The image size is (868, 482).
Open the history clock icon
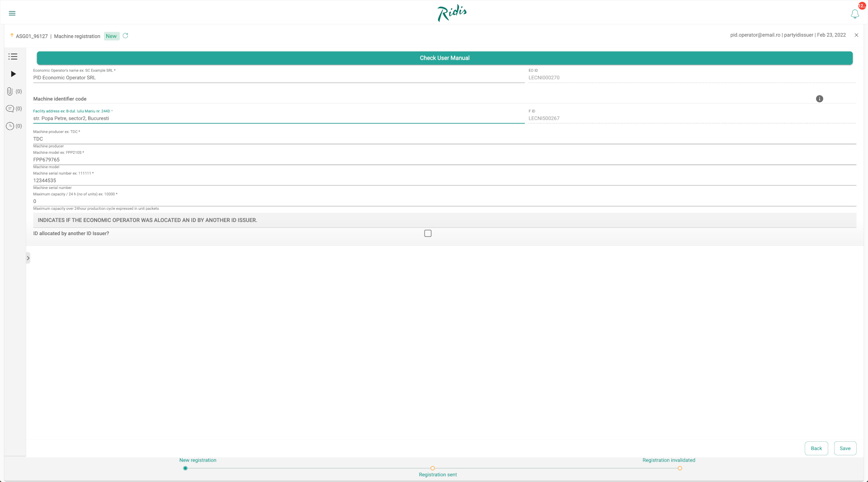(x=10, y=126)
